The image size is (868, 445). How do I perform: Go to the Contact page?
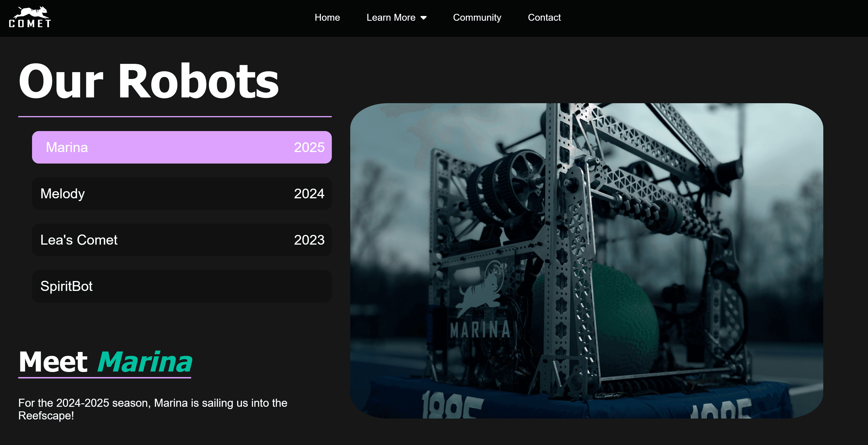pyautogui.click(x=544, y=18)
